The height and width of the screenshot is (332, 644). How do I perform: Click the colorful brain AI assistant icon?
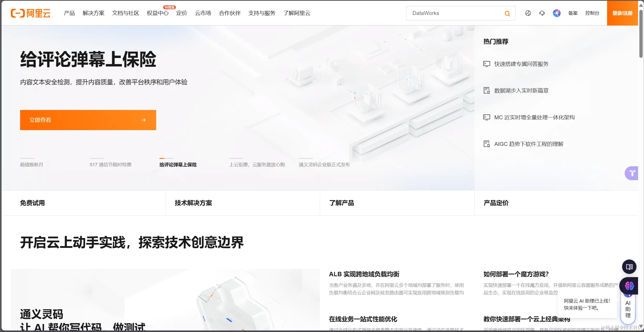point(629,286)
